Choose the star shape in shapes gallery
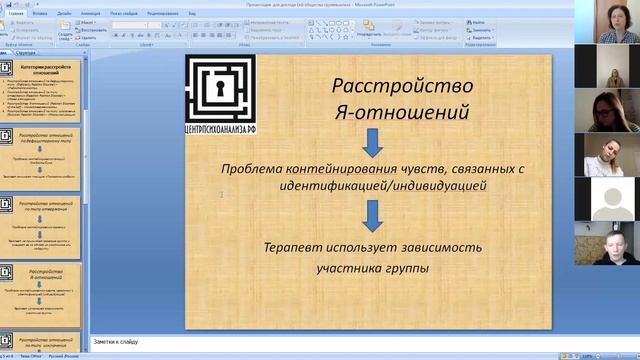Screen dimensions: 640x360 point(346,37)
